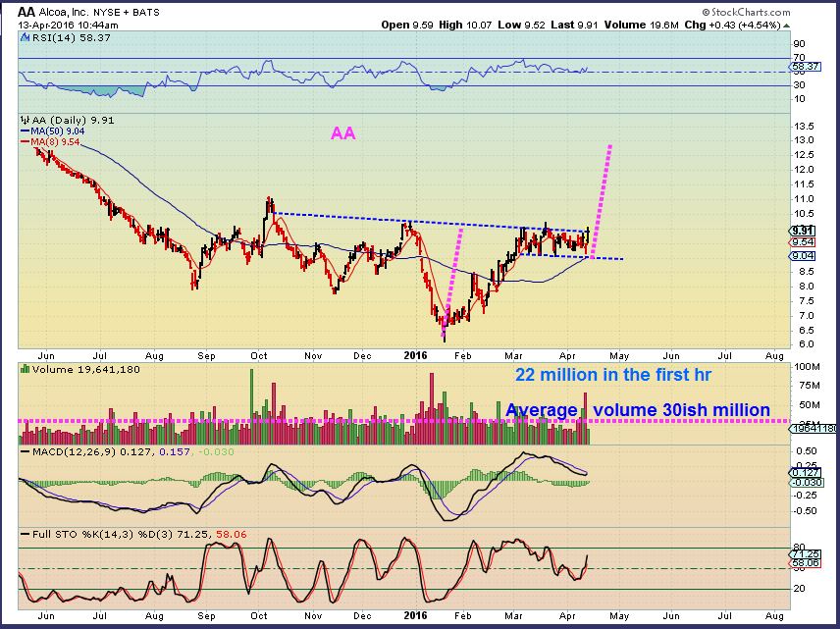Click the 'Volume 19,641,180' legend label
The height and width of the screenshot is (629, 840).
[x=85, y=369]
